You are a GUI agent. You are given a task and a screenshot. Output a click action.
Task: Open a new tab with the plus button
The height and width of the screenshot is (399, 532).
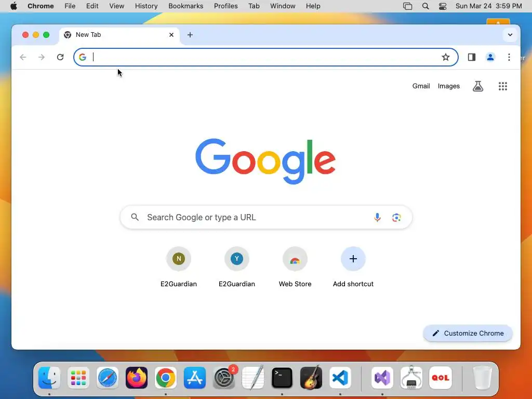[190, 35]
